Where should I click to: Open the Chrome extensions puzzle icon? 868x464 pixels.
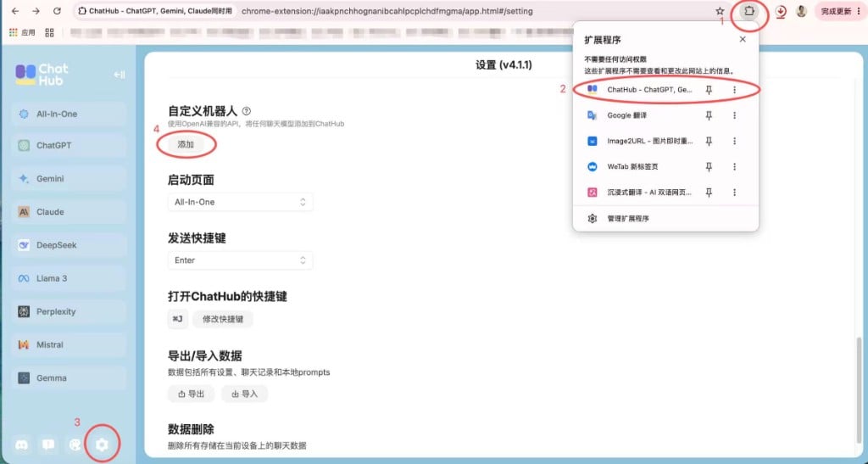pyautogui.click(x=749, y=11)
